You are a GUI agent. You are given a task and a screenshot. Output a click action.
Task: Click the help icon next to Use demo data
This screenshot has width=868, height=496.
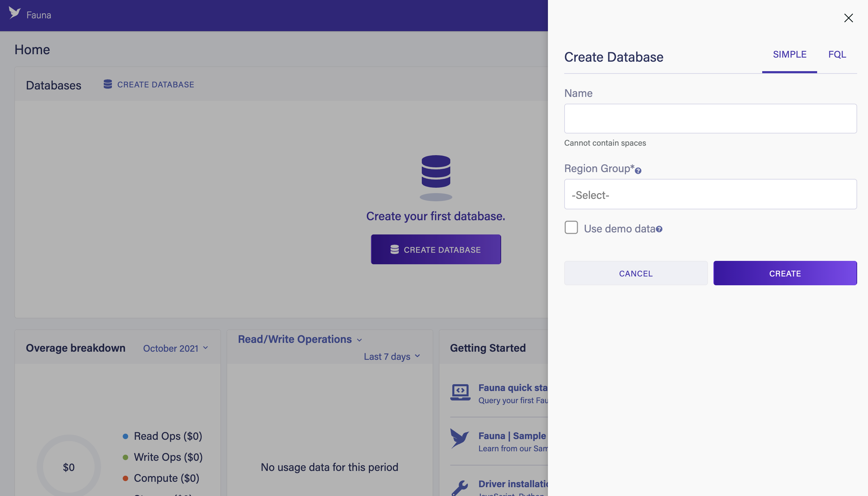659,229
